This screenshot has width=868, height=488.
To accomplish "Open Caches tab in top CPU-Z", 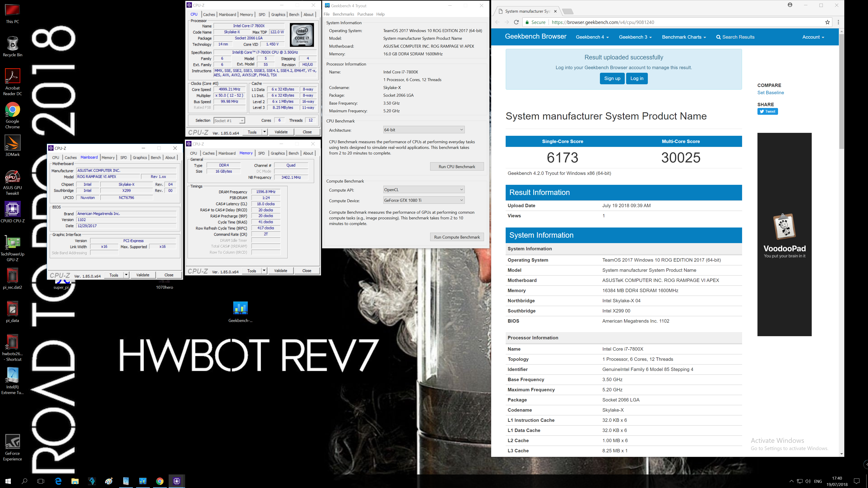I will tap(209, 14).
